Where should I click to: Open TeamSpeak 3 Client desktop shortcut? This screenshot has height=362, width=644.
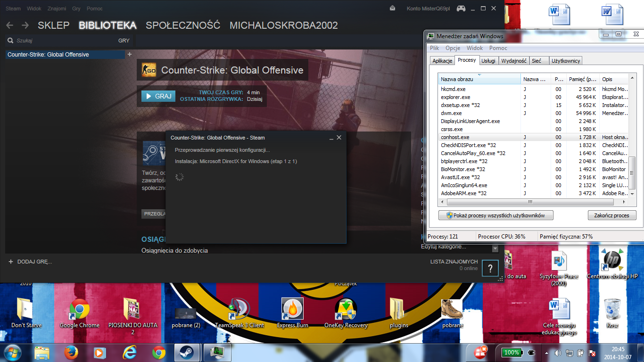click(x=239, y=313)
